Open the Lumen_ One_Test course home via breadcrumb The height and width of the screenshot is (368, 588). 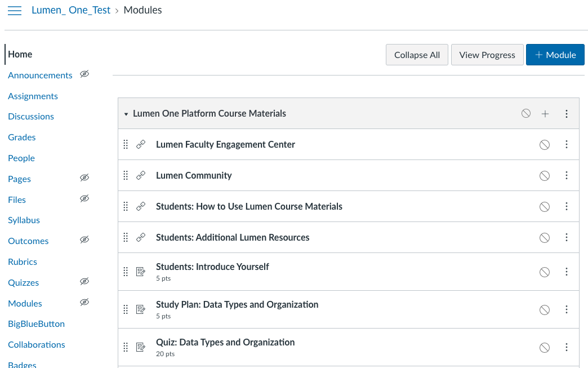click(71, 10)
